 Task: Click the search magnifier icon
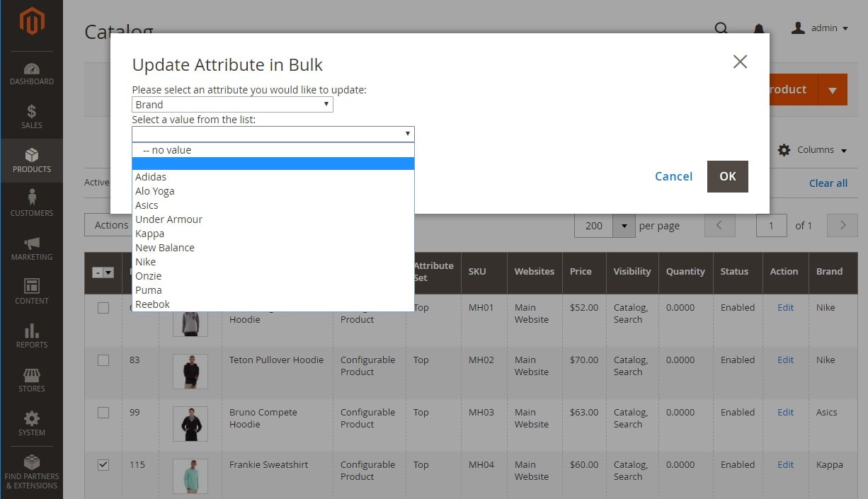(x=721, y=28)
